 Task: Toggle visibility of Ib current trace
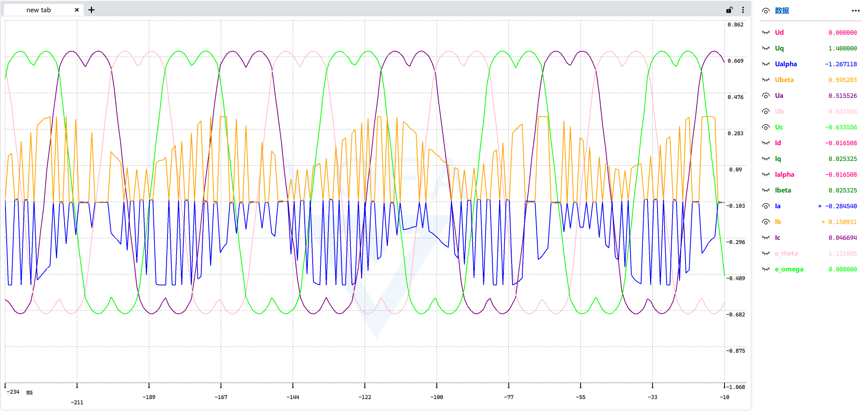(766, 222)
